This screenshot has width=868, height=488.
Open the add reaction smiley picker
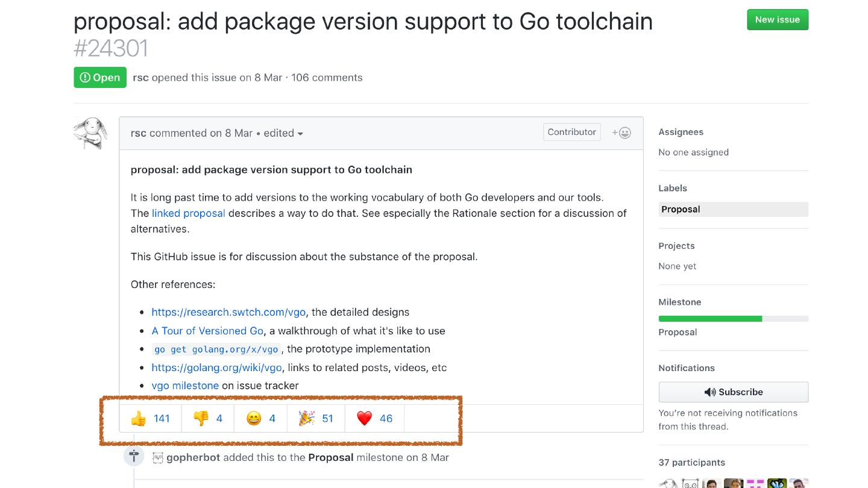click(x=621, y=133)
